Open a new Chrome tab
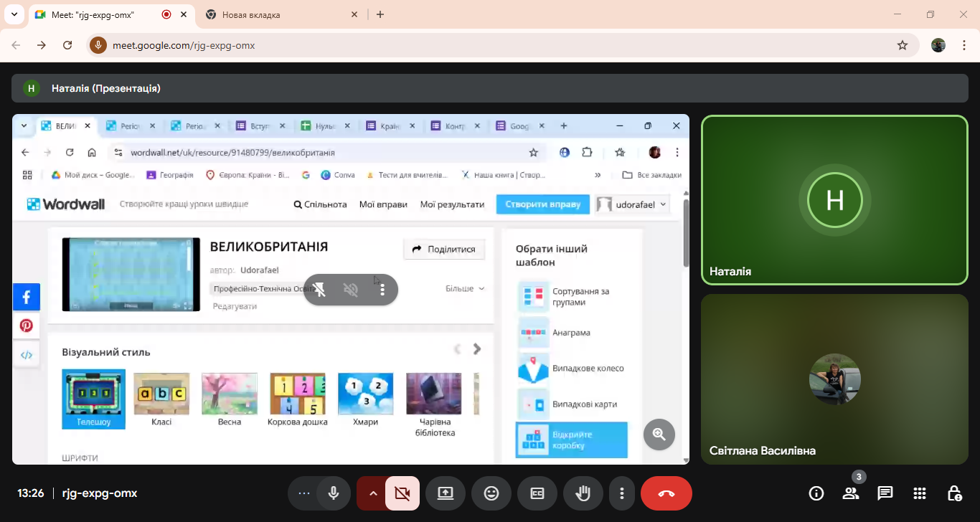This screenshot has height=522, width=980. point(380,14)
